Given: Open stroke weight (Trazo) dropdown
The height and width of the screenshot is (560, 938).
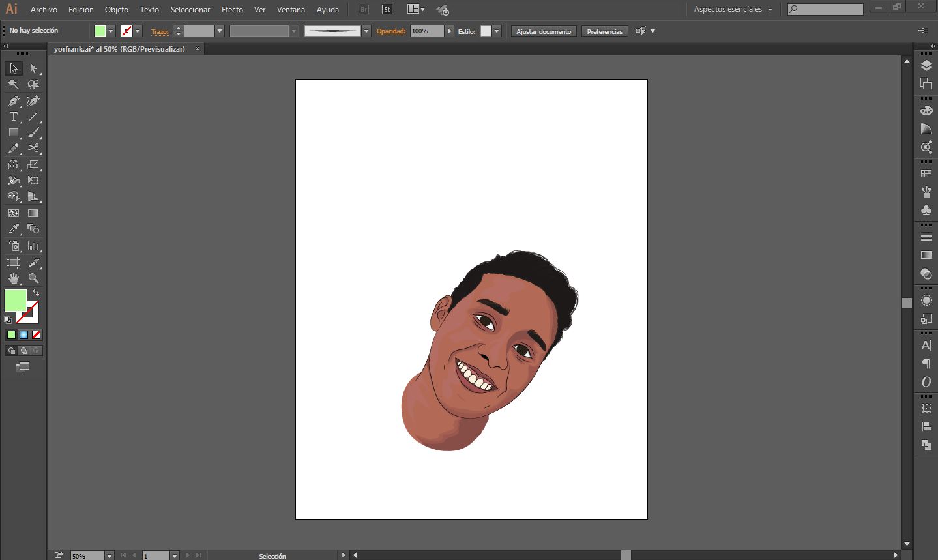Looking at the screenshot, I should pyautogui.click(x=220, y=31).
